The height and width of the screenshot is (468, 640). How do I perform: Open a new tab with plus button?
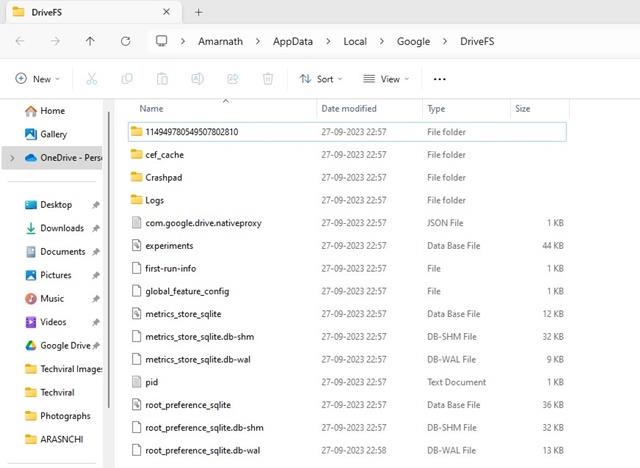coord(198,12)
